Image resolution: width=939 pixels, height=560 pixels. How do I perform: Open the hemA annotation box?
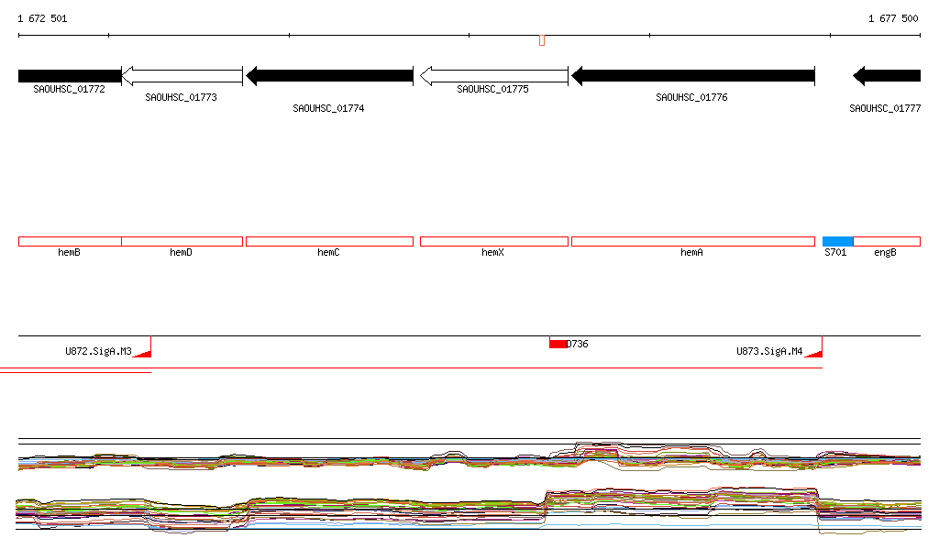[x=692, y=241]
